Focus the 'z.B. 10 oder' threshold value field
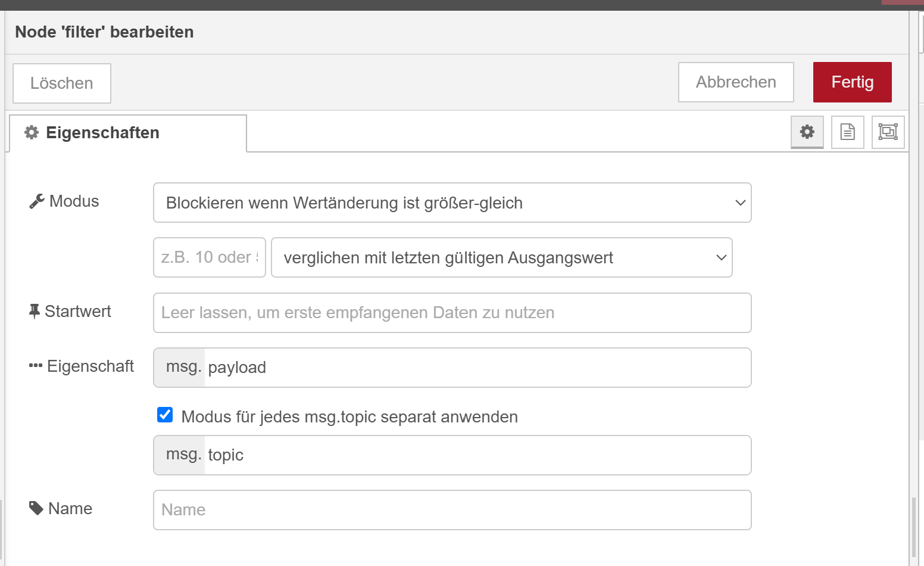The image size is (924, 566). [x=210, y=257]
